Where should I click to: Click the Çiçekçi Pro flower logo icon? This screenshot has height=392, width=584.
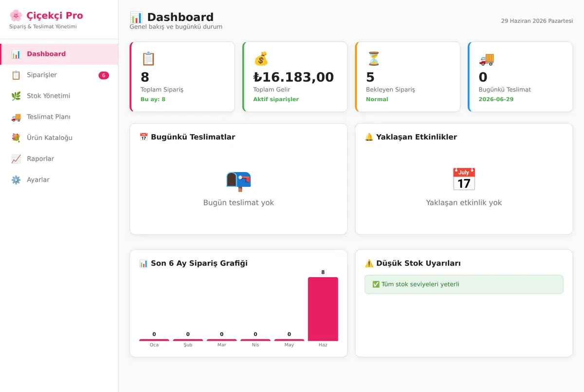pyautogui.click(x=16, y=16)
